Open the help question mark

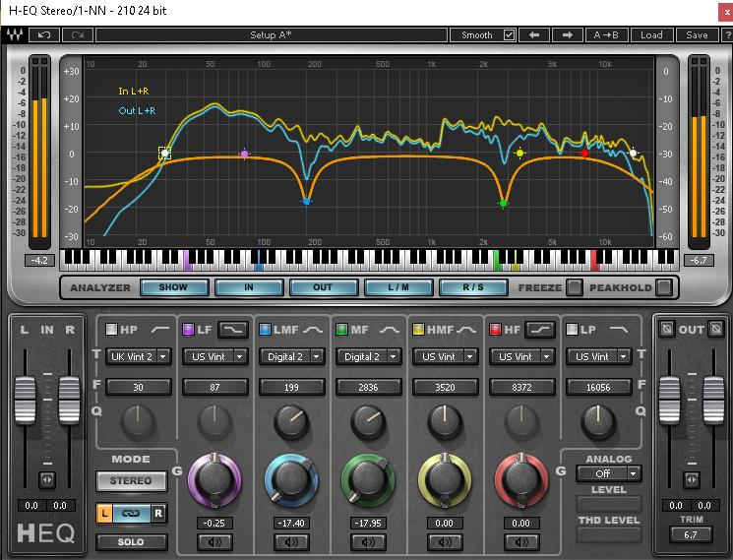pyautogui.click(x=727, y=35)
